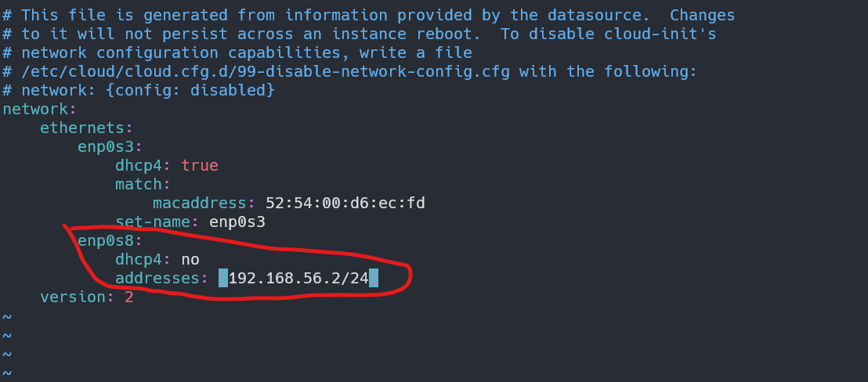Click the version value "2"
The width and height of the screenshot is (868, 382).
pyautogui.click(x=128, y=297)
